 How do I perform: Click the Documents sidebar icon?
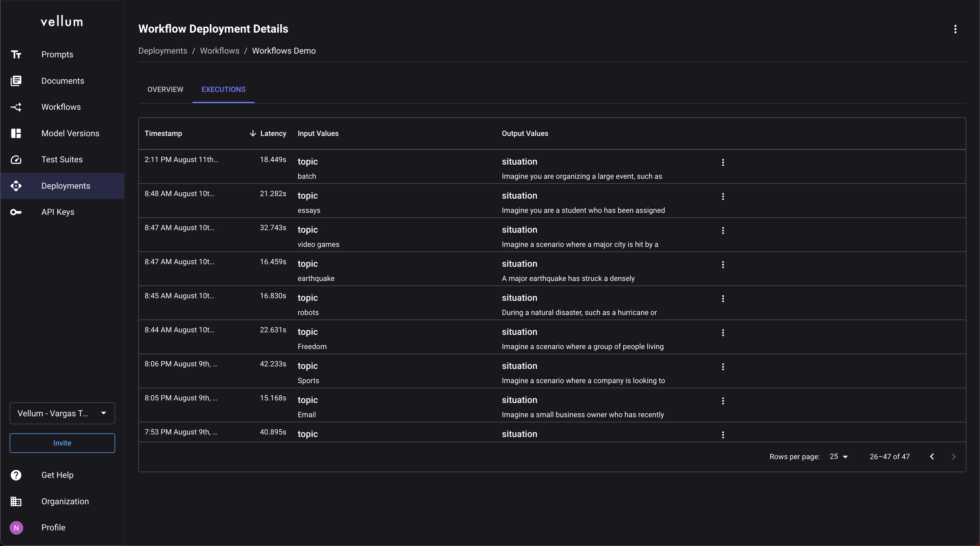pos(16,81)
